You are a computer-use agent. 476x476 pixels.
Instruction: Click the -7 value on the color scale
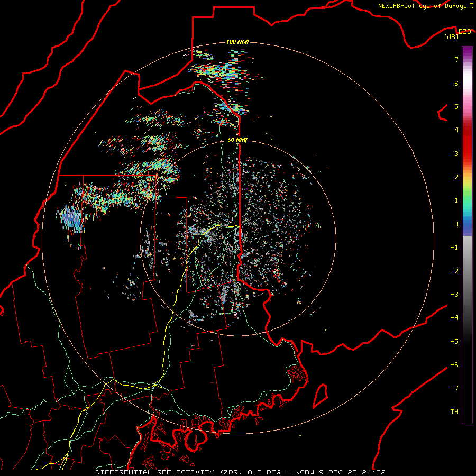click(x=454, y=388)
